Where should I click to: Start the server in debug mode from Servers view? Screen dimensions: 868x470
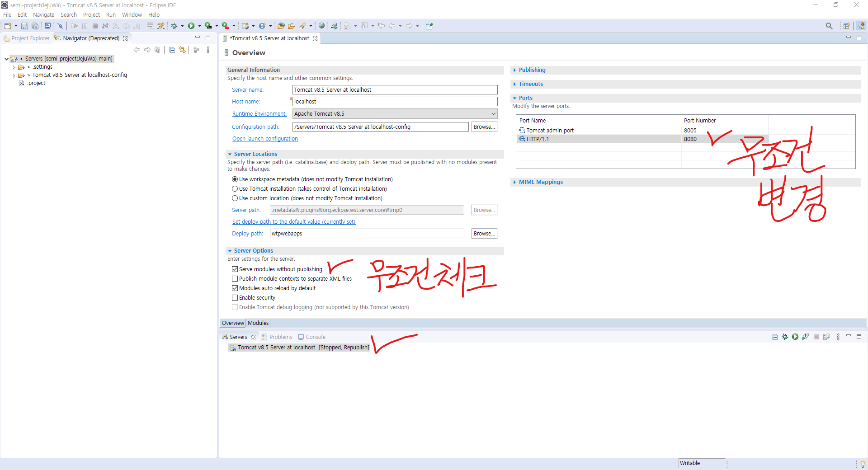785,337
